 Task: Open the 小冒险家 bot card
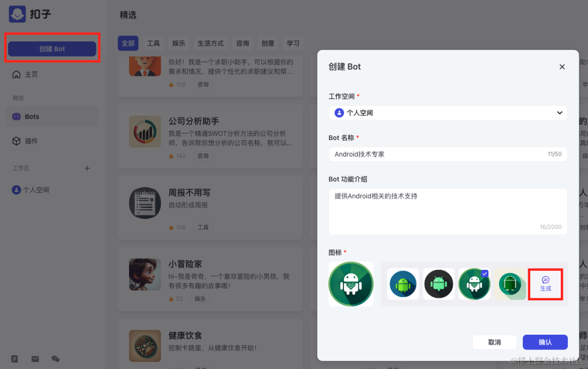click(x=210, y=279)
